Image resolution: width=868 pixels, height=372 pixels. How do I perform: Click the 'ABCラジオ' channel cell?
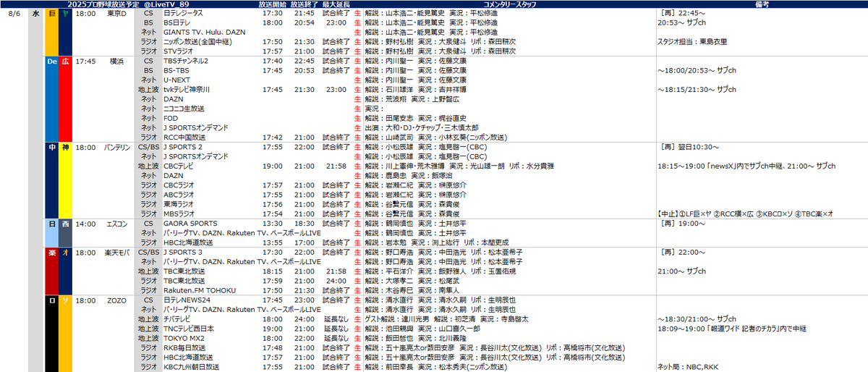tap(179, 194)
